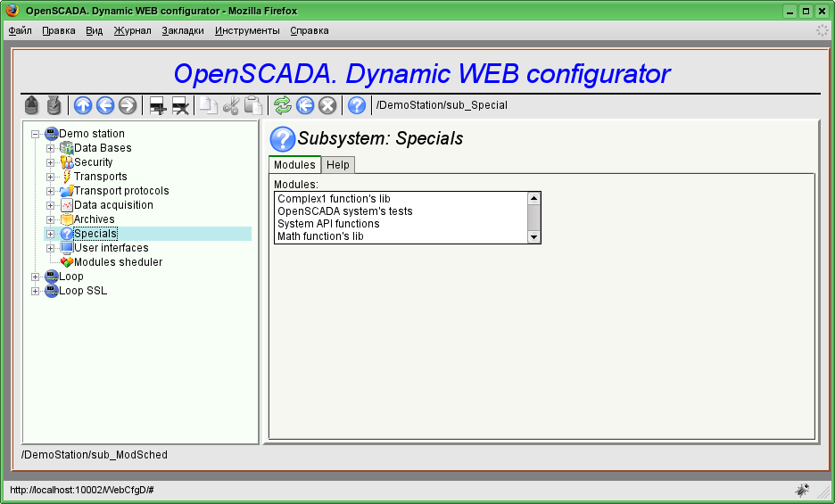Expand the Transports node
This screenshot has width=835, height=504.
(50, 177)
